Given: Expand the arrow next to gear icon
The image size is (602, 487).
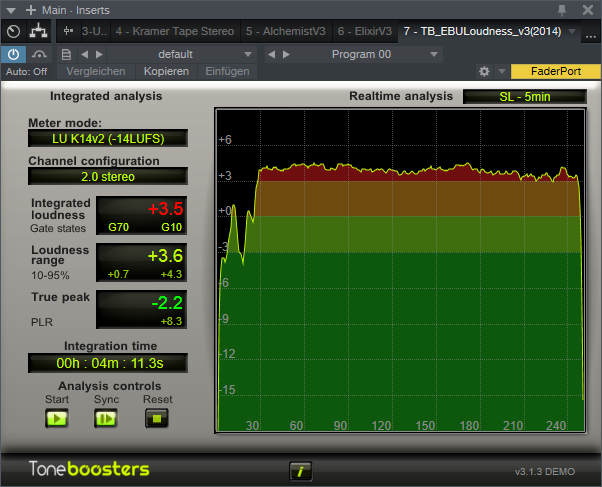Looking at the screenshot, I should pos(501,71).
